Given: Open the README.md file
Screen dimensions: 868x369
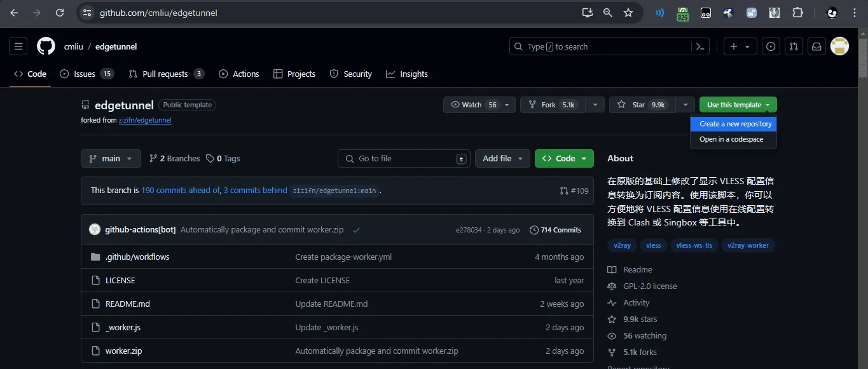Looking at the screenshot, I should [x=128, y=304].
